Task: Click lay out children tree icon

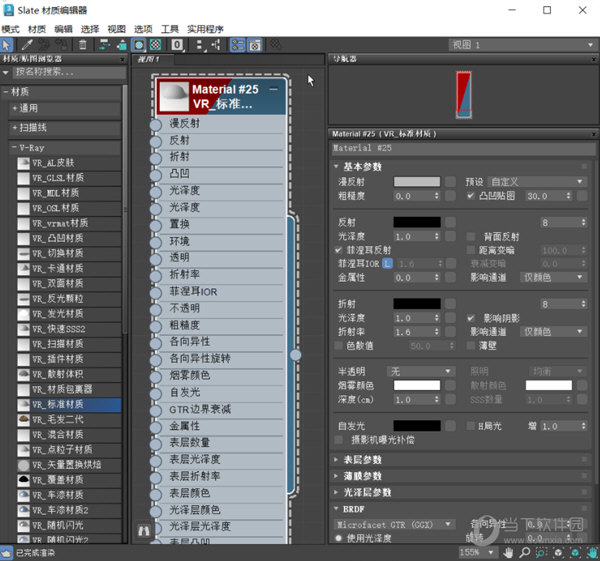Action: [216, 45]
